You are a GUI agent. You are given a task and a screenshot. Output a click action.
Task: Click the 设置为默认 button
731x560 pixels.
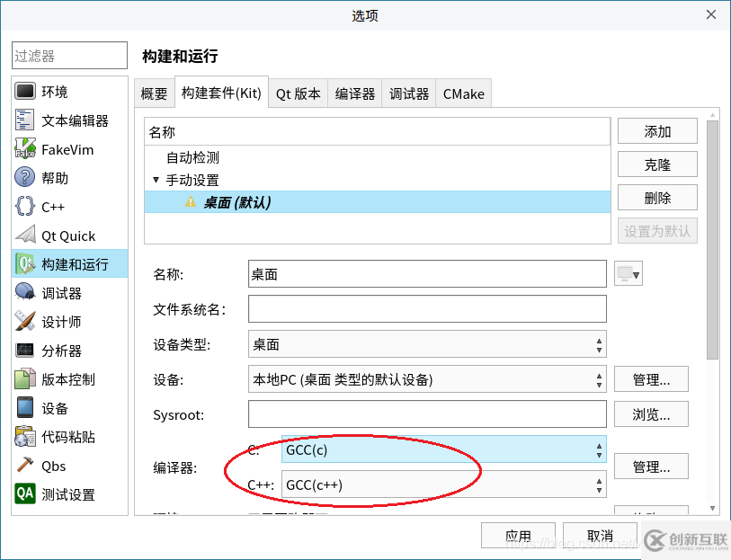click(657, 231)
